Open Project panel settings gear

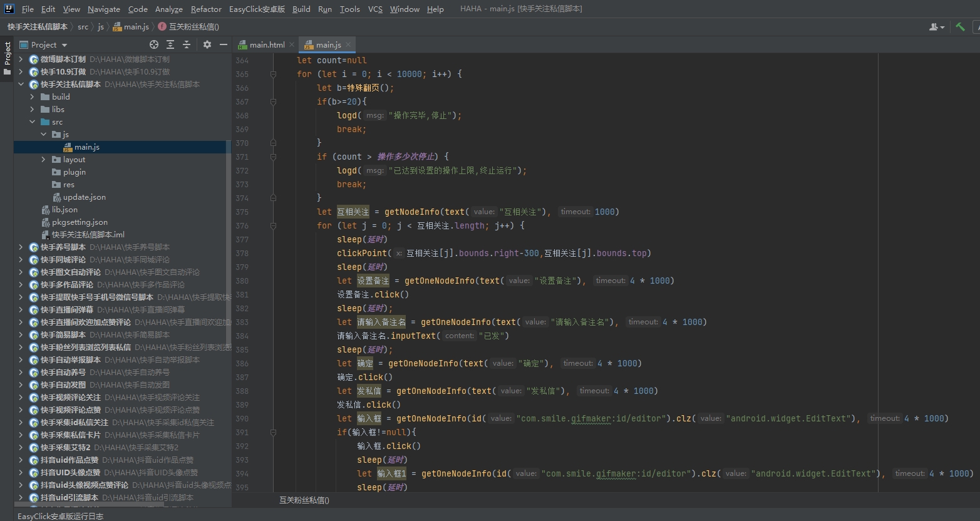point(207,44)
